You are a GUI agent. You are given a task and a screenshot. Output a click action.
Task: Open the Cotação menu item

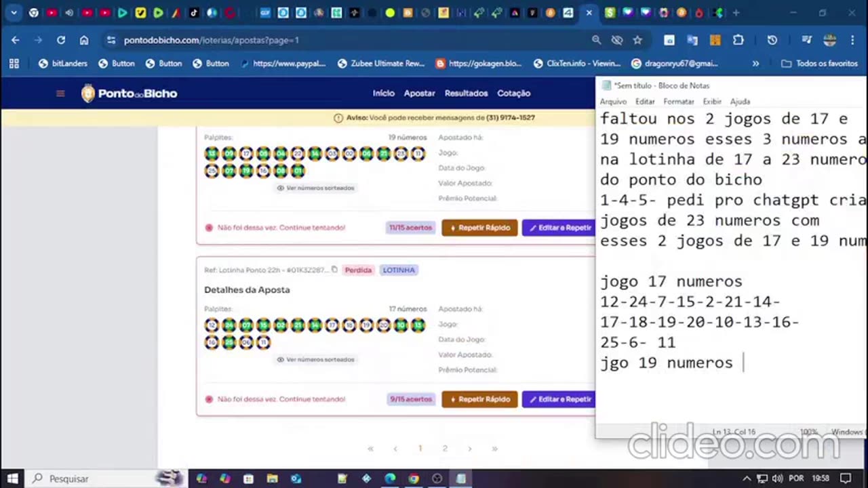513,94
